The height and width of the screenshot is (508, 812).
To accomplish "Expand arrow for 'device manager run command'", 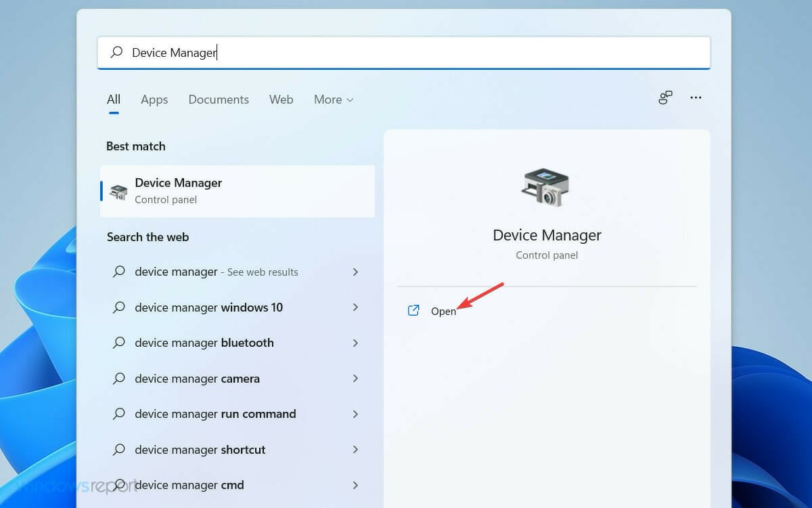I will (x=355, y=414).
